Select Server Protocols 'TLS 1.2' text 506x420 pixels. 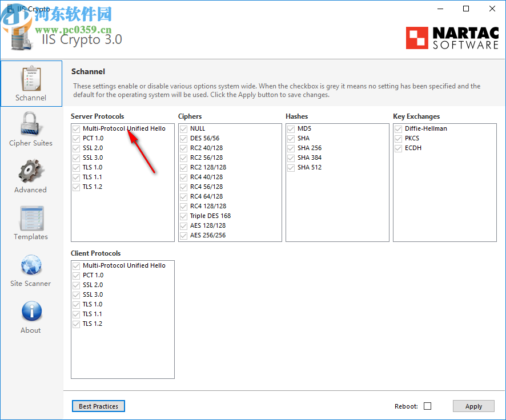point(93,187)
